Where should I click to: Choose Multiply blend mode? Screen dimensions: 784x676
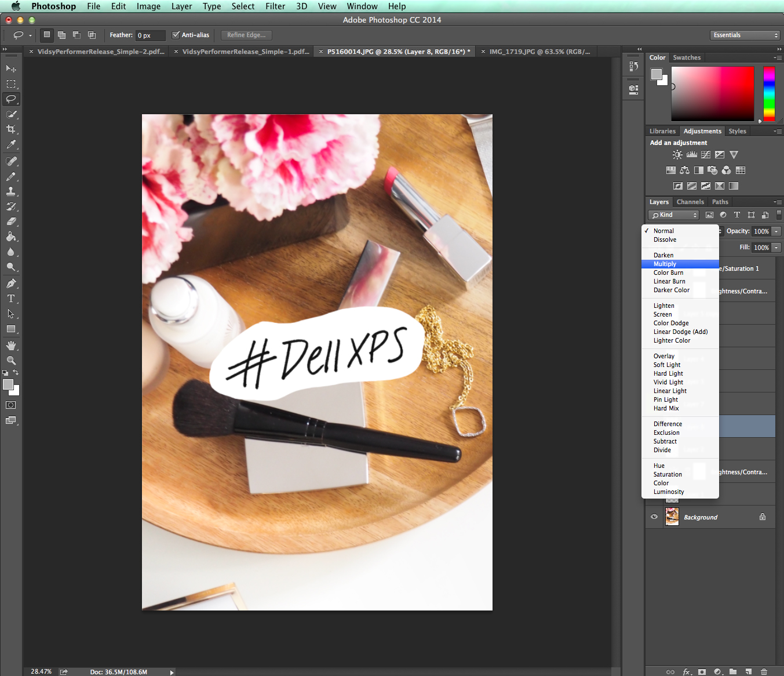(x=680, y=264)
